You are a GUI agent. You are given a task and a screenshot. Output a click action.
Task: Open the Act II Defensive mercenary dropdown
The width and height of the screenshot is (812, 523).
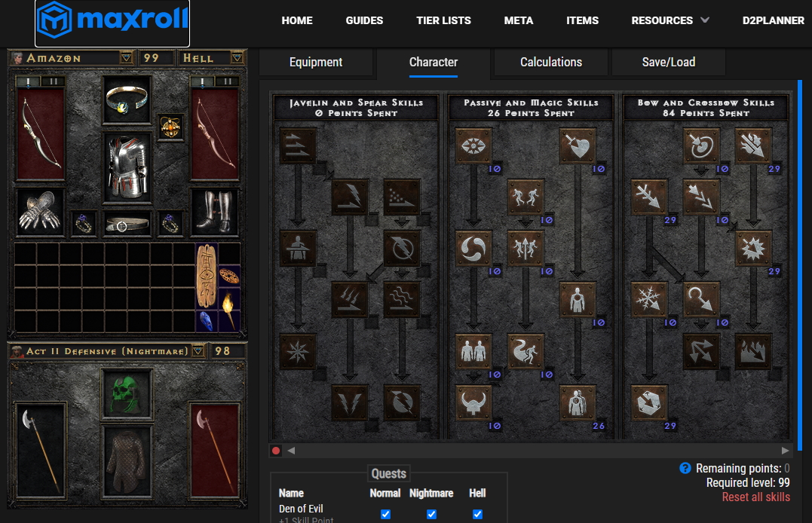(198, 351)
